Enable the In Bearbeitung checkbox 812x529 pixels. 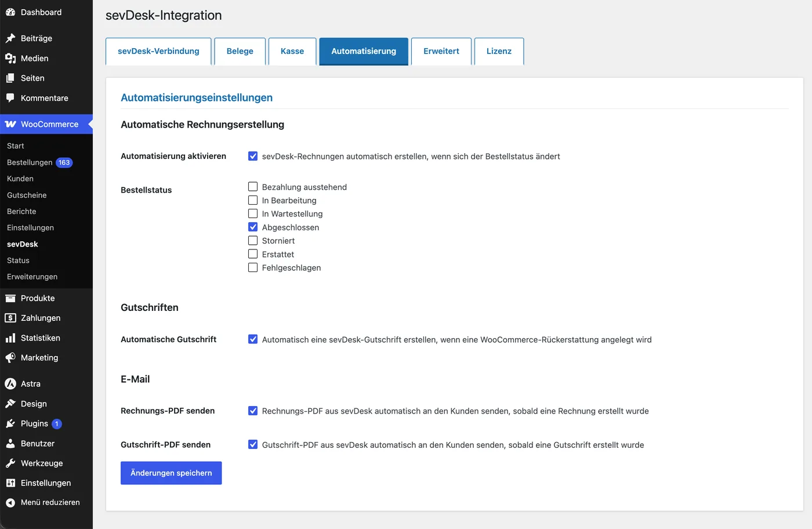coord(253,200)
